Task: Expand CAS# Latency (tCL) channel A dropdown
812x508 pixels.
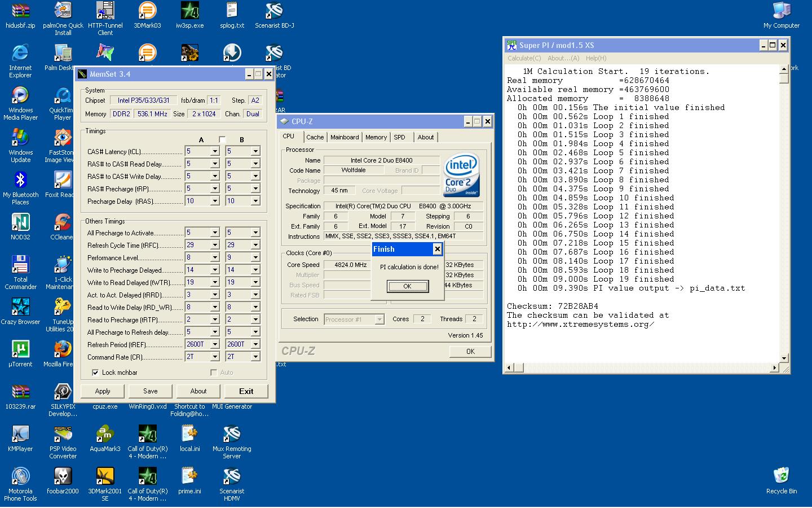Action: pyautogui.click(x=215, y=151)
